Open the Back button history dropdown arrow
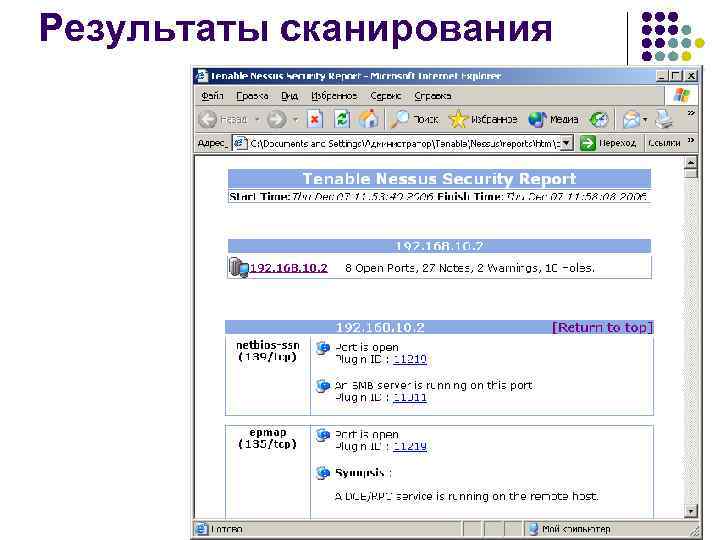 click(257, 119)
